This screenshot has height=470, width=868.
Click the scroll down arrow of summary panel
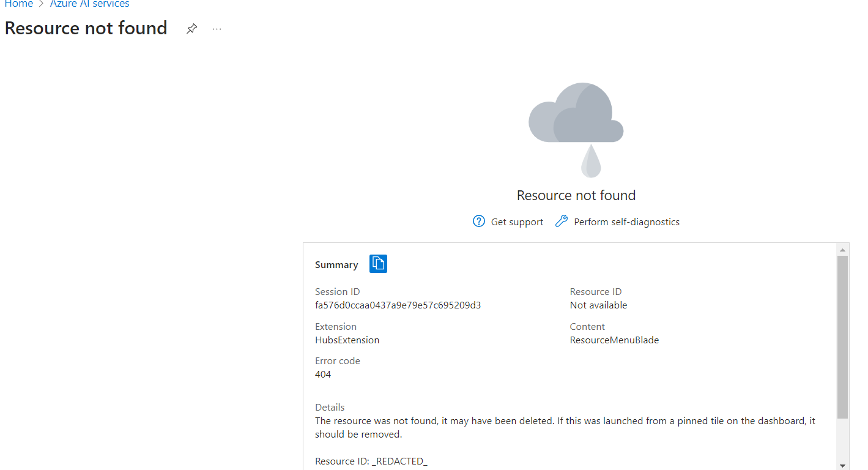pyautogui.click(x=842, y=465)
